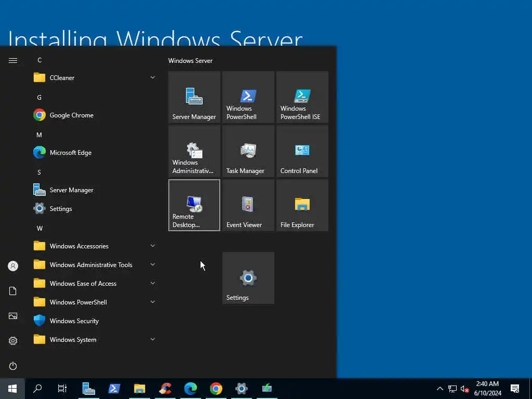532x399 pixels.
Task: Expand the Windows Accessories folder chevron
Action: pyautogui.click(x=153, y=246)
